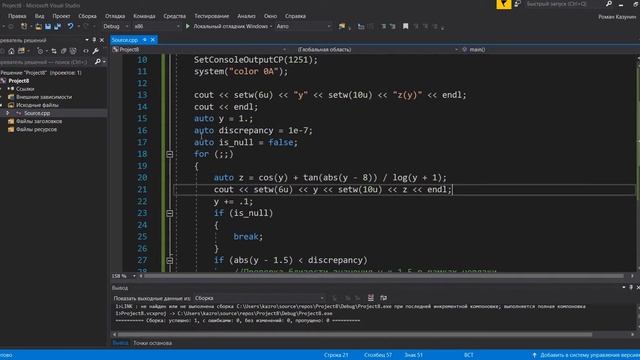Click the wrench Properties icon in Solution Explorer

[96, 51]
